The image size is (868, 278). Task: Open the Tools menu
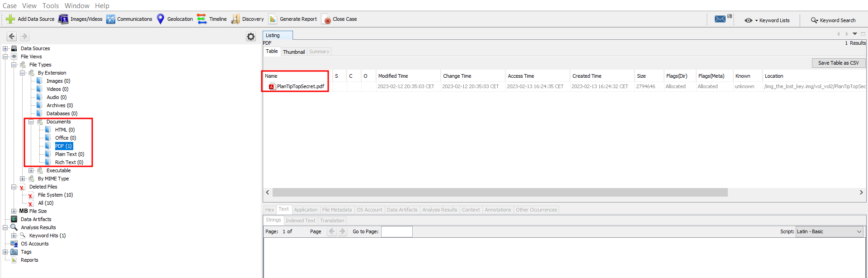(51, 5)
